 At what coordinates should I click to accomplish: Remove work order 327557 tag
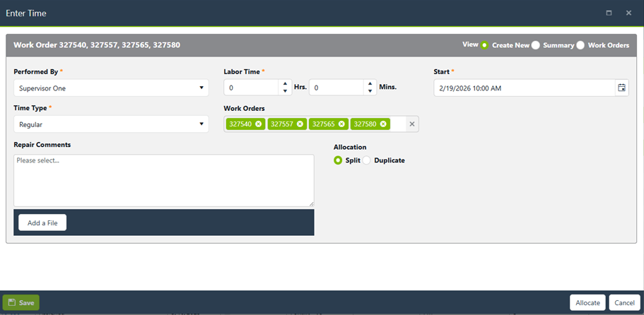[300, 124]
